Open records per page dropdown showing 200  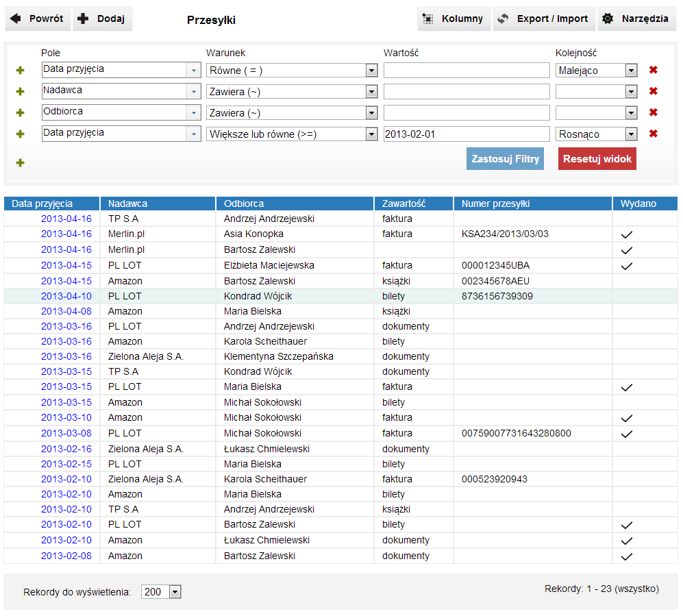pos(174,592)
